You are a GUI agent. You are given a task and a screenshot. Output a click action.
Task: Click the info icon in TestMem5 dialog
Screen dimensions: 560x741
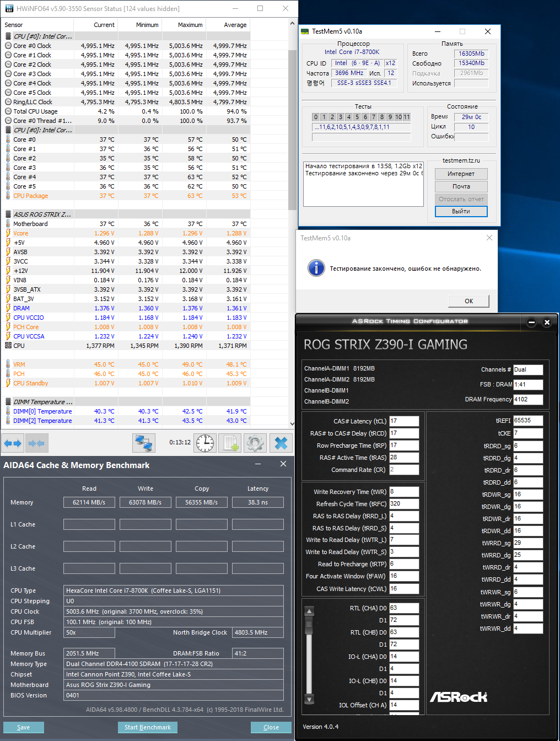[316, 268]
